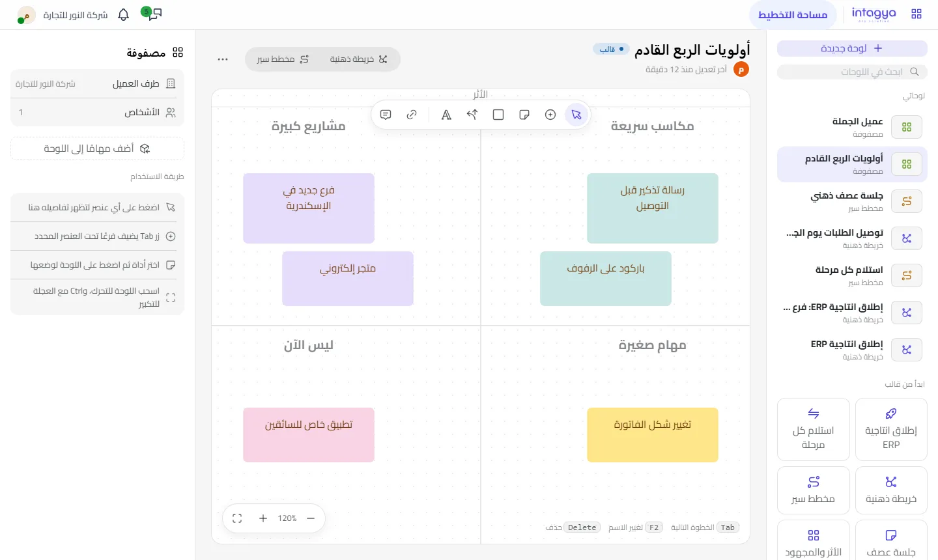Select the إطلاق انتاجية ERP template card
The image size is (938, 560).
pos(891,430)
